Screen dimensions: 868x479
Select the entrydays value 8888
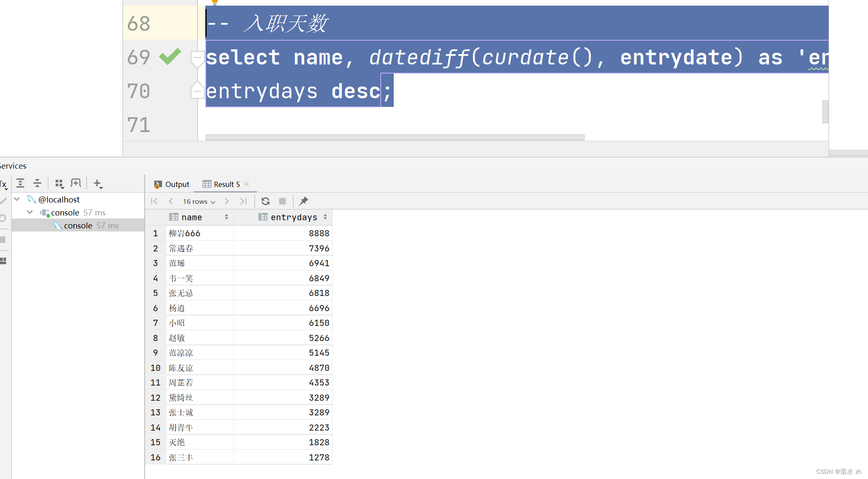pyautogui.click(x=283, y=233)
